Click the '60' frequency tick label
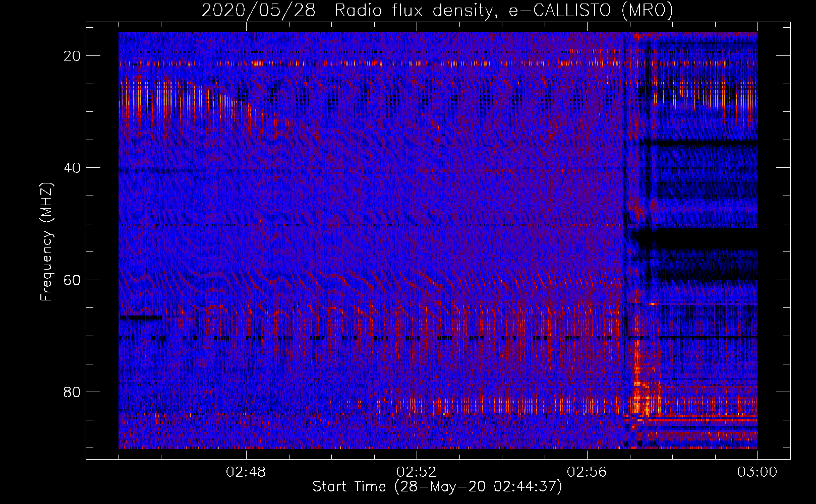 click(x=72, y=280)
